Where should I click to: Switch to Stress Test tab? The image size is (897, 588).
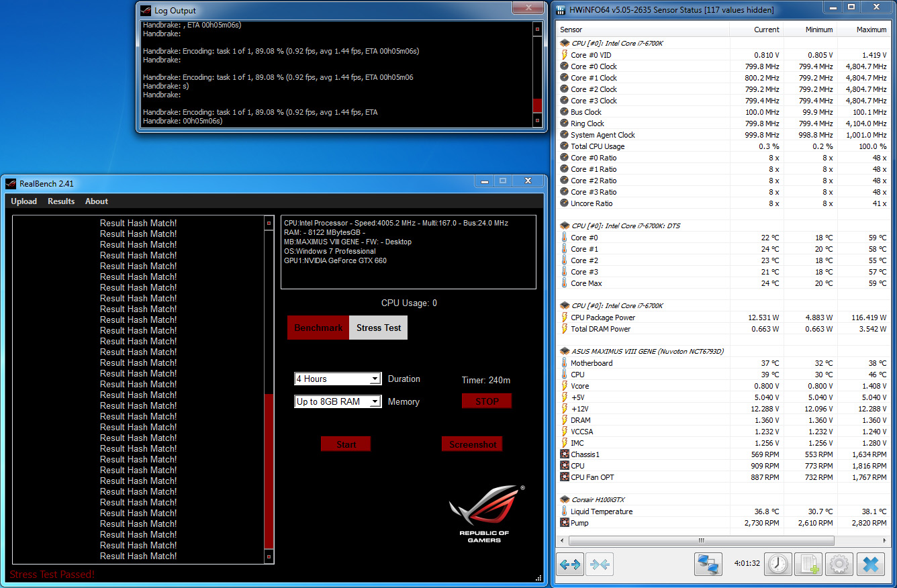point(379,328)
